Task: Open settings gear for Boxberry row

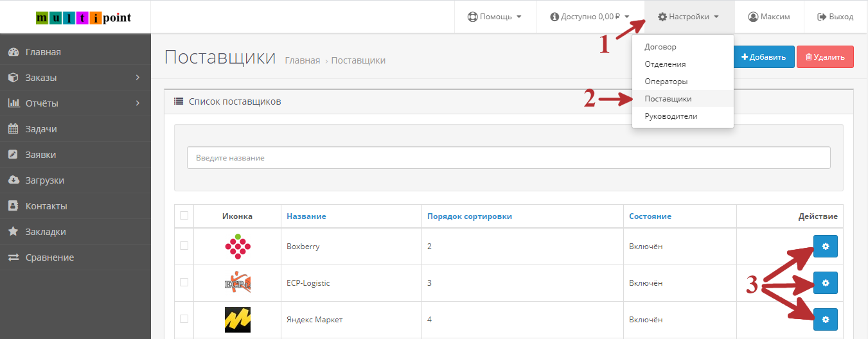Action: coord(826,247)
